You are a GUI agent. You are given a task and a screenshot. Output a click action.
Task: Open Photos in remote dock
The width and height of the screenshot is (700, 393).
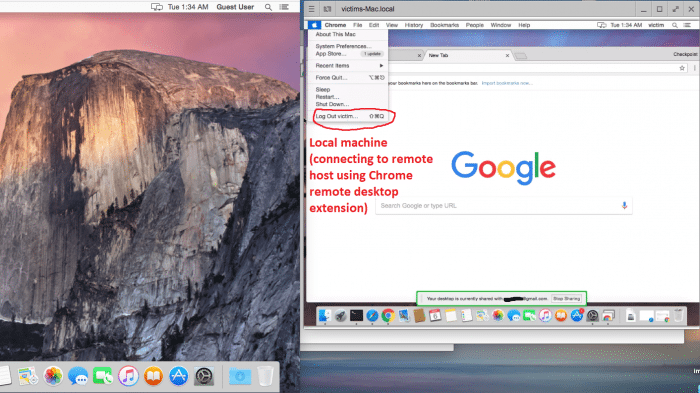[498, 316]
